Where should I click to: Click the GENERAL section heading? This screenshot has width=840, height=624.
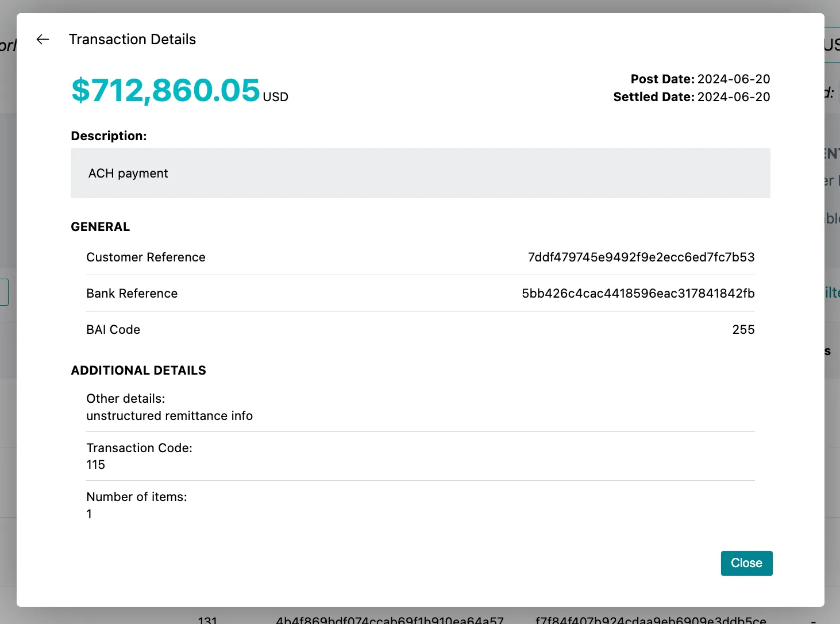(x=100, y=227)
